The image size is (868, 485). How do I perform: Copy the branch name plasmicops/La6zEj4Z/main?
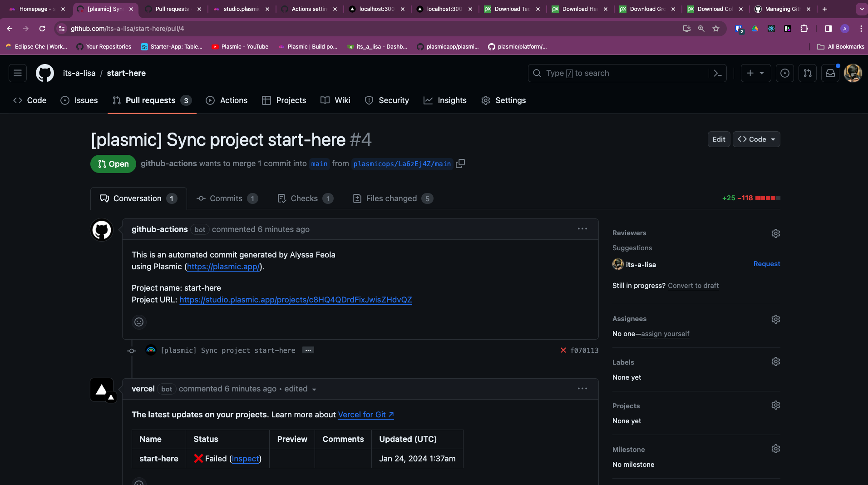click(460, 163)
